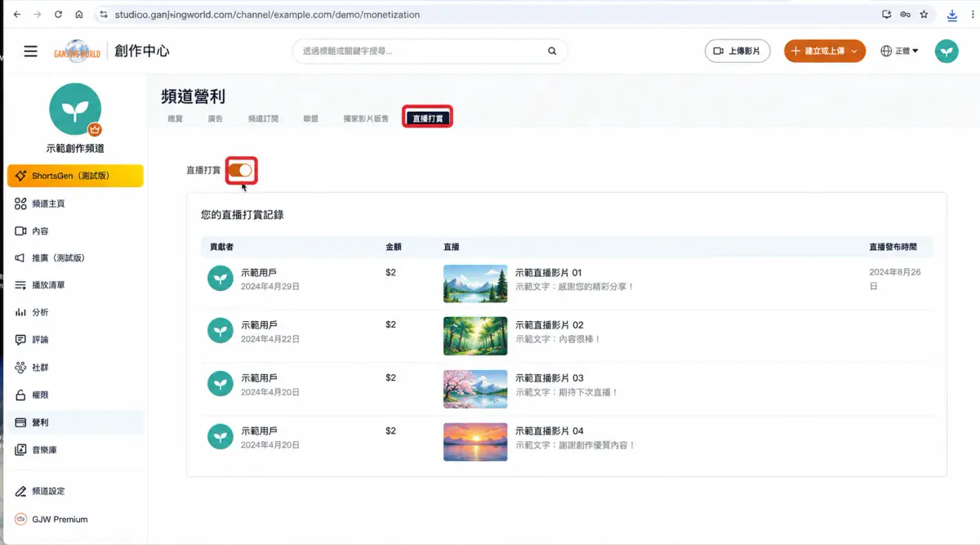Click the 示範直播影片 04 title

pyautogui.click(x=550, y=431)
